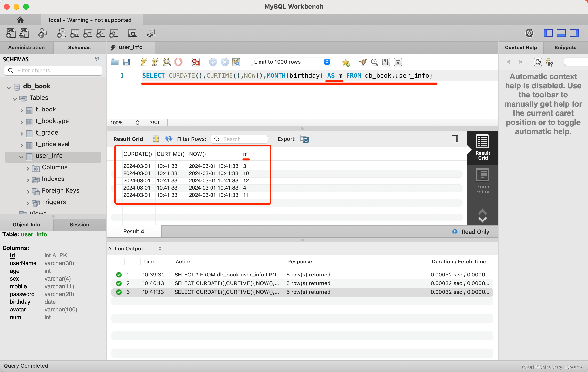This screenshot has width=588, height=372.
Task: Click the Session tab in Object Info panel
Action: click(x=79, y=224)
